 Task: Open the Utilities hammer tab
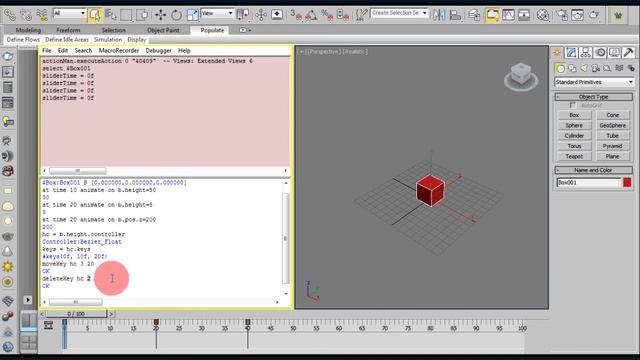(x=629, y=52)
